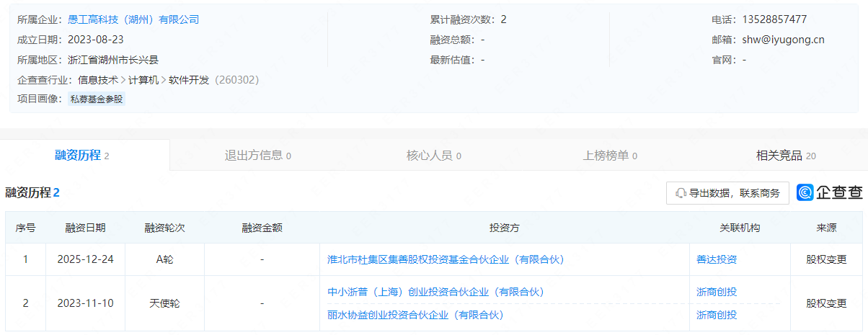Click the 关联机构 column header

pyautogui.click(x=740, y=228)
